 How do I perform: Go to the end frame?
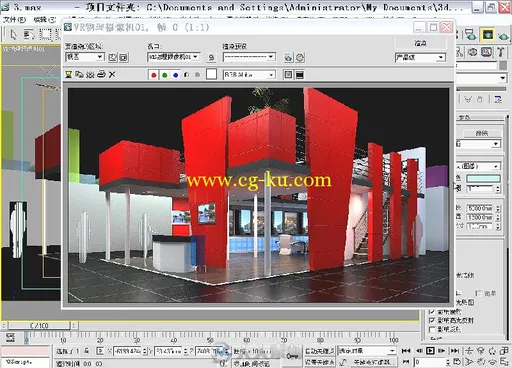coord(455,351)
